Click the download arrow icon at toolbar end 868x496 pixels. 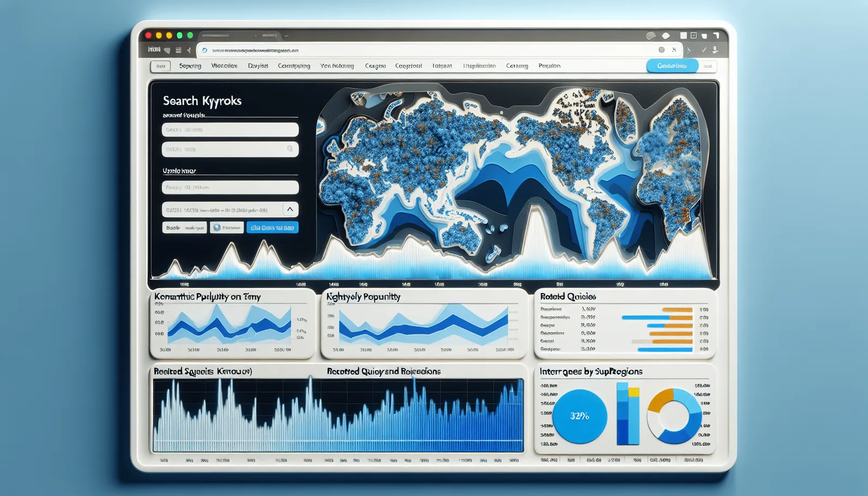click(715, 50)
